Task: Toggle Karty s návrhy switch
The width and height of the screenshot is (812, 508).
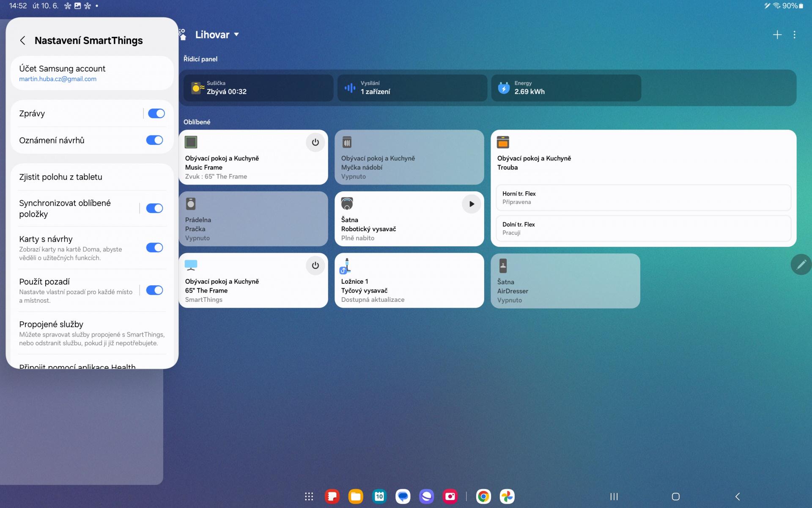Action: (154, 248)
